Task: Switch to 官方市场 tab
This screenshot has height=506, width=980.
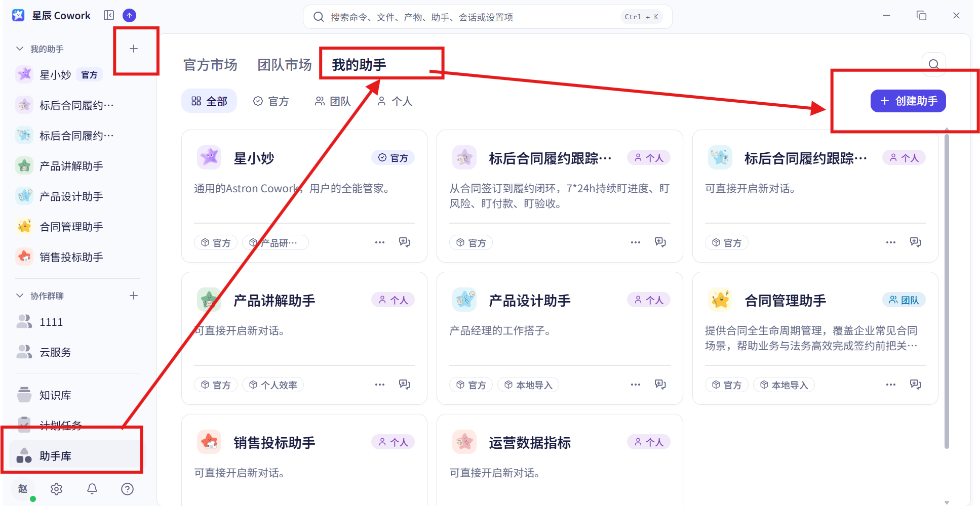Action: click(210, 65)
